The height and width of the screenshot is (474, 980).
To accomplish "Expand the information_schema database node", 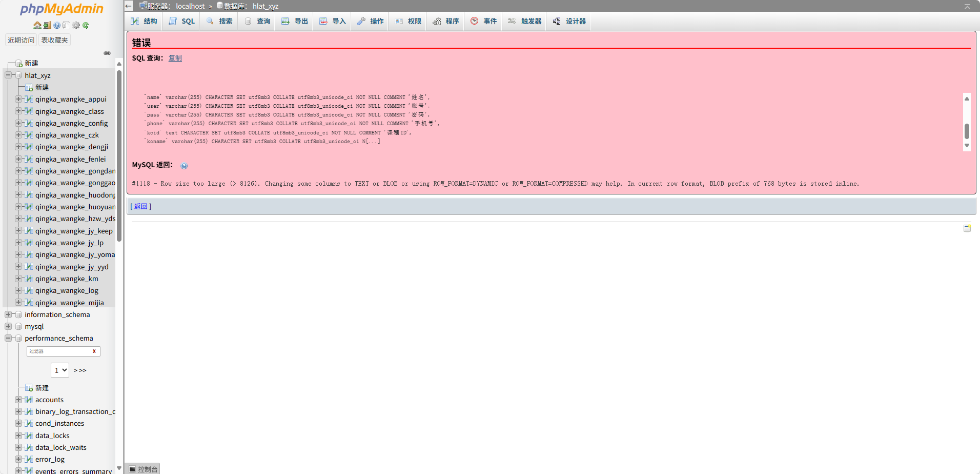I will click(x=8, y=314).
